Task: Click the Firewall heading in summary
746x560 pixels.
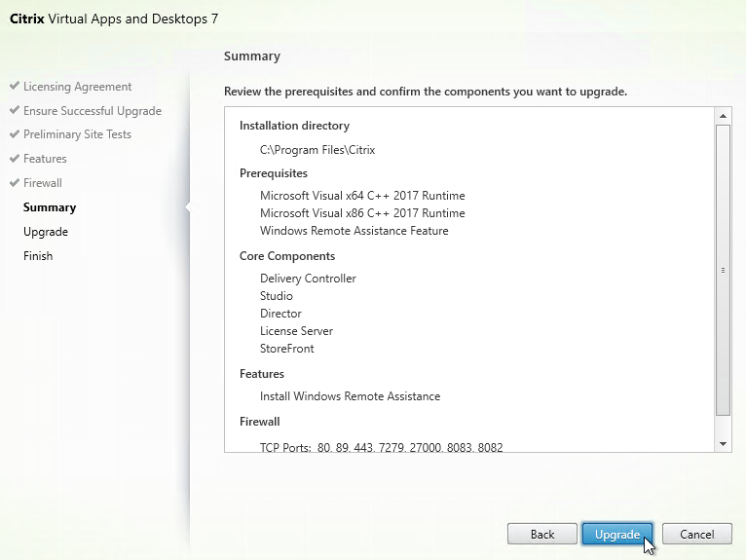Action: tap(260, 422)
